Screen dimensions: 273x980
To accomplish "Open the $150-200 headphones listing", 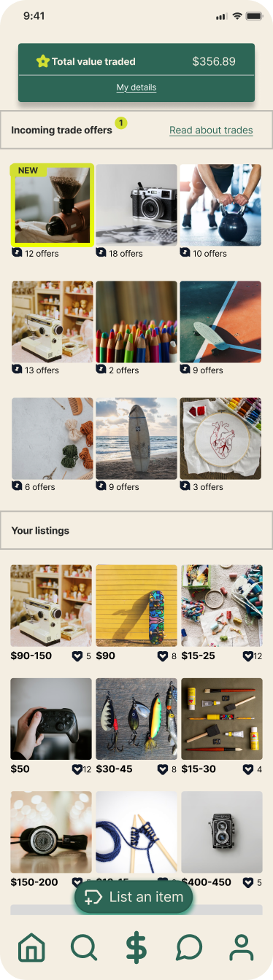I will coord(51,832).
